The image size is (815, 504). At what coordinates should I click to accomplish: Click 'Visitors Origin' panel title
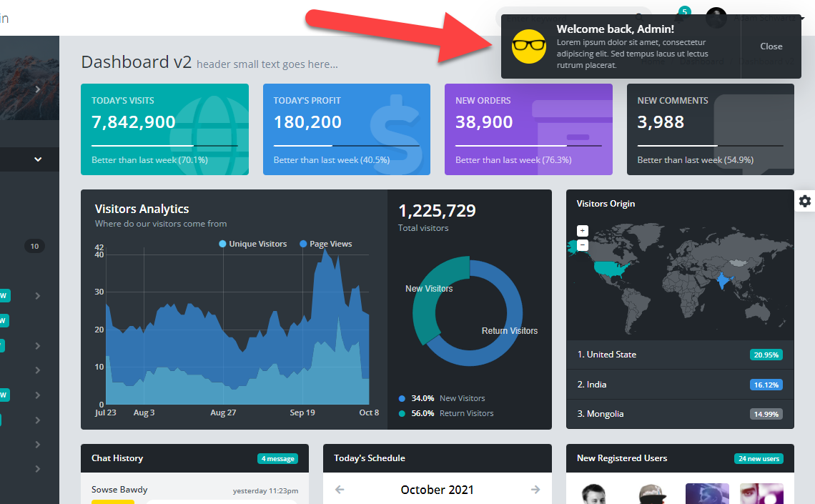click(x=606, y=204)
